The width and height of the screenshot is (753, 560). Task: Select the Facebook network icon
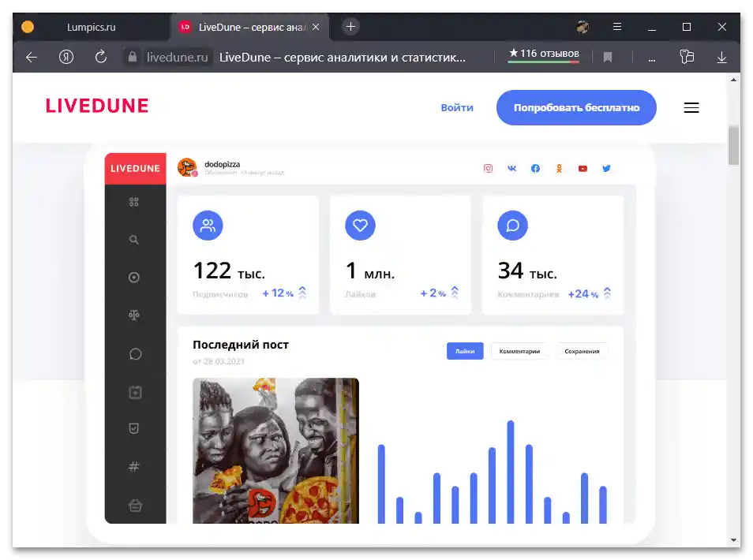[535, 169]
